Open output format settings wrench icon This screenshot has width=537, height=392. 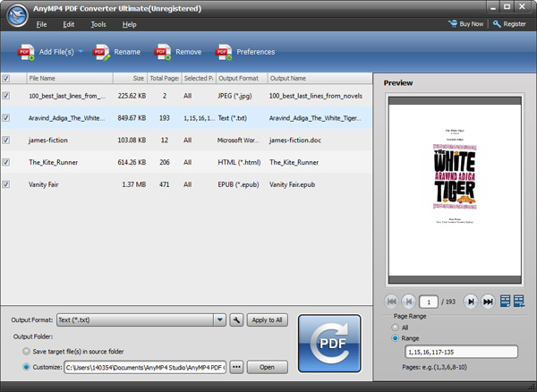coord(236,320)
